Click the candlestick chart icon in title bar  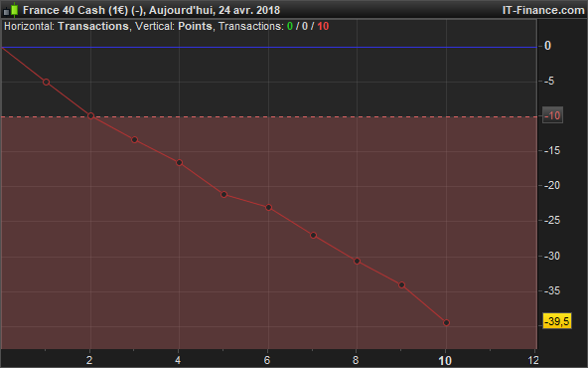click(x=11, y=10)
